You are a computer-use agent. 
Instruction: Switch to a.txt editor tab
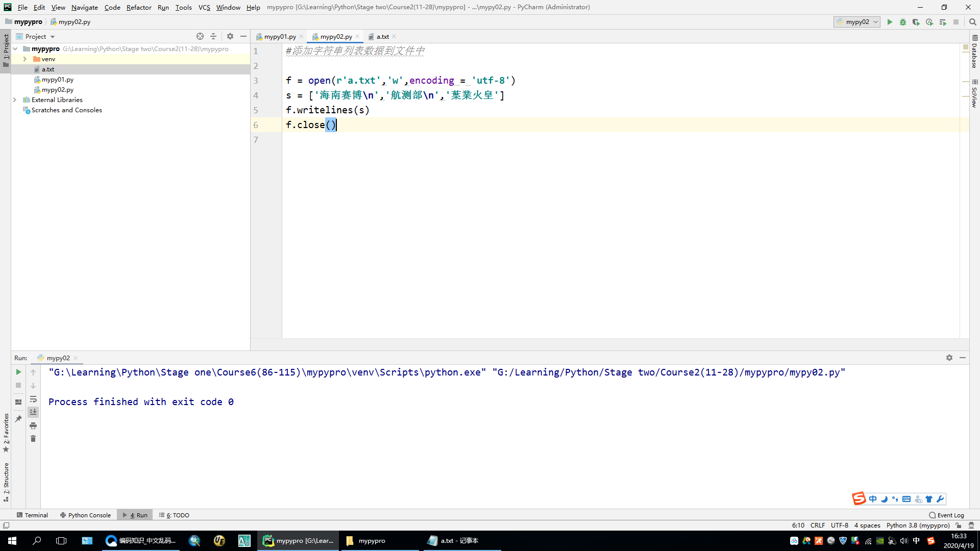382,36
